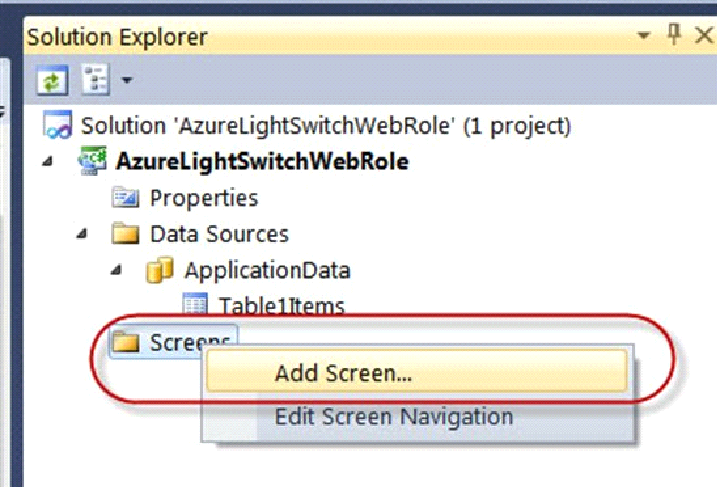Click the Table1Items table icon
This screenshot has height=487, width=717.
[x=194, y=305]
